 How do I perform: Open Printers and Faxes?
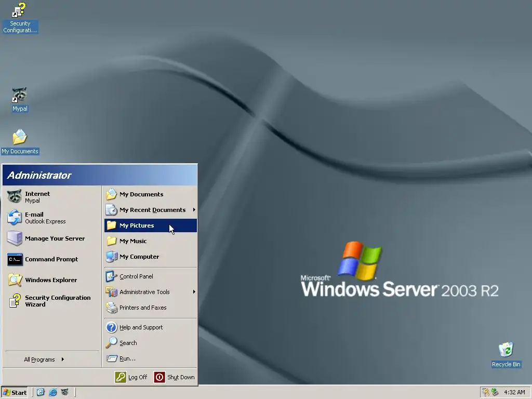click(x=151, y=308)
